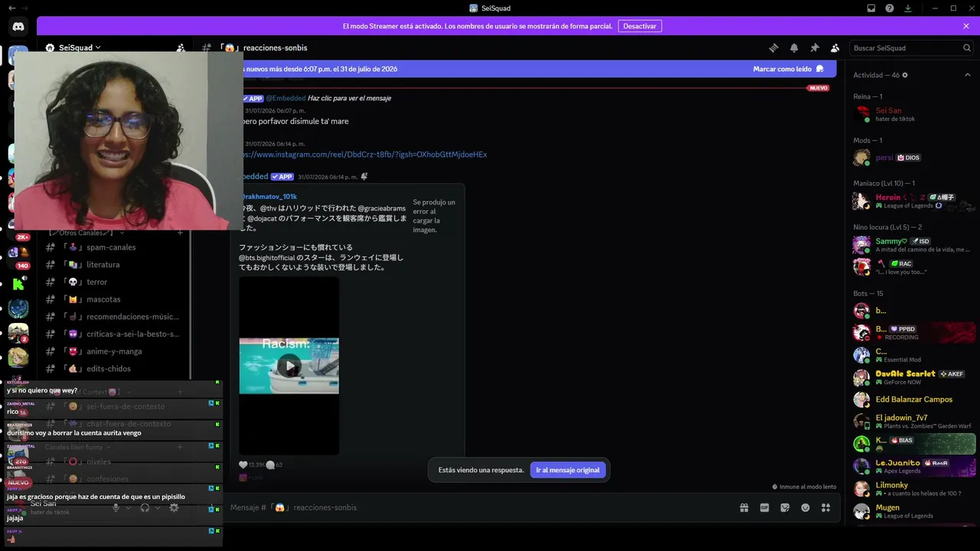Show pinned messages
The height and width of the screenshot is (551, 980).
click(x=815, y=47)
